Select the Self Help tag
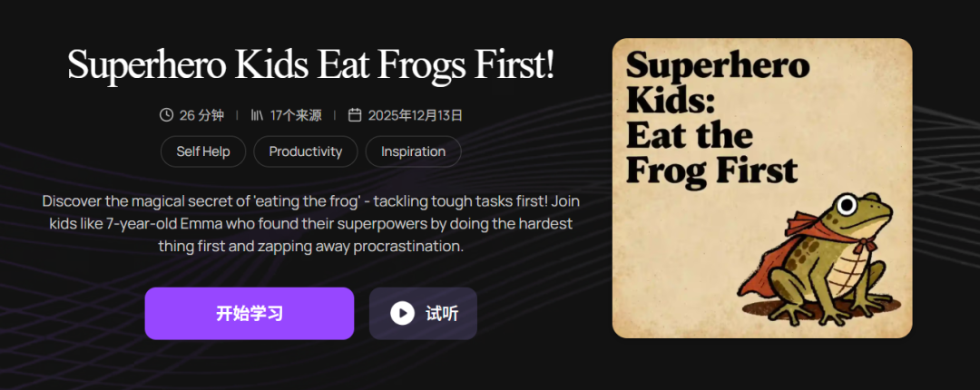The height and width of the screenshot is (390, 980). 203,151
